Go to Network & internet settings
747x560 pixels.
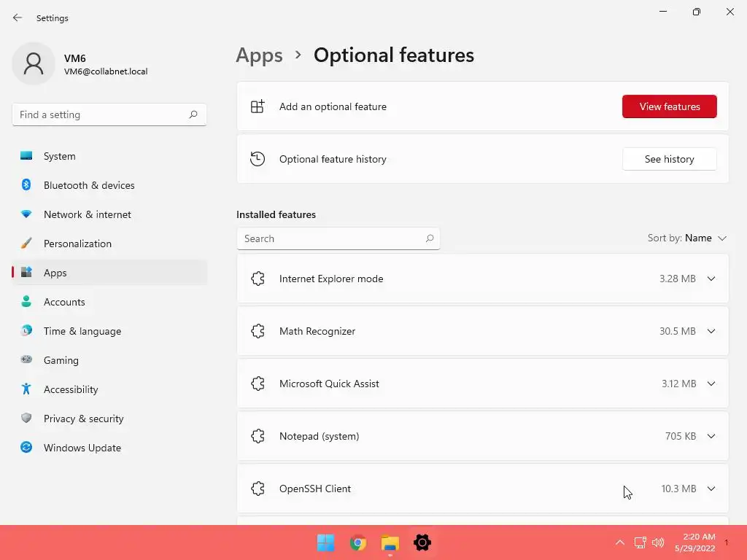click(x=109, y=214)
